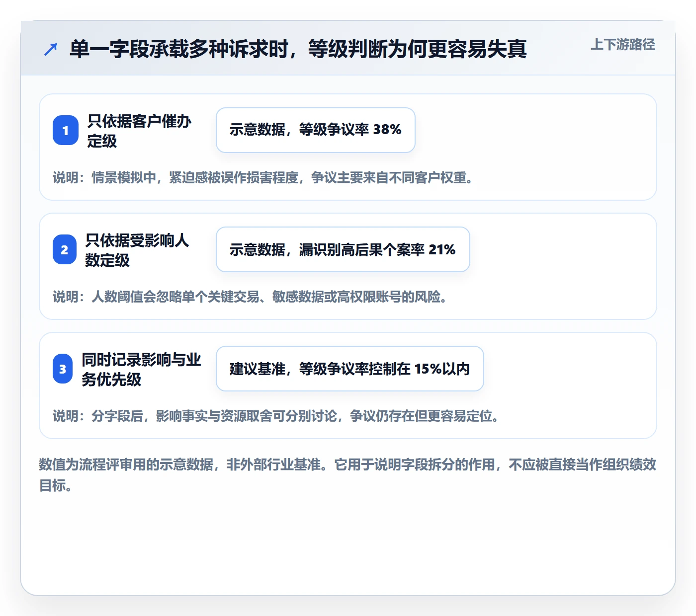Click heading 只依据受影响人数定级
Image resolution: width=696 pixels, height=616 pixels.
(137, 250)
